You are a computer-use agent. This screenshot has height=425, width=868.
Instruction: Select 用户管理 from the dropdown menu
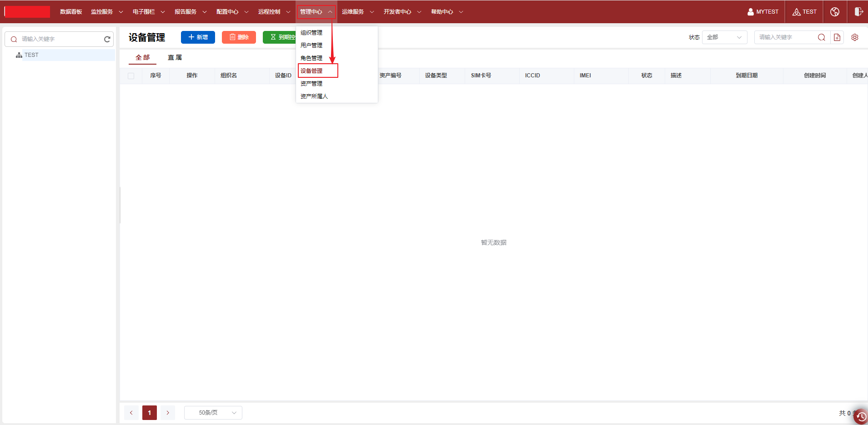point(311,46)
